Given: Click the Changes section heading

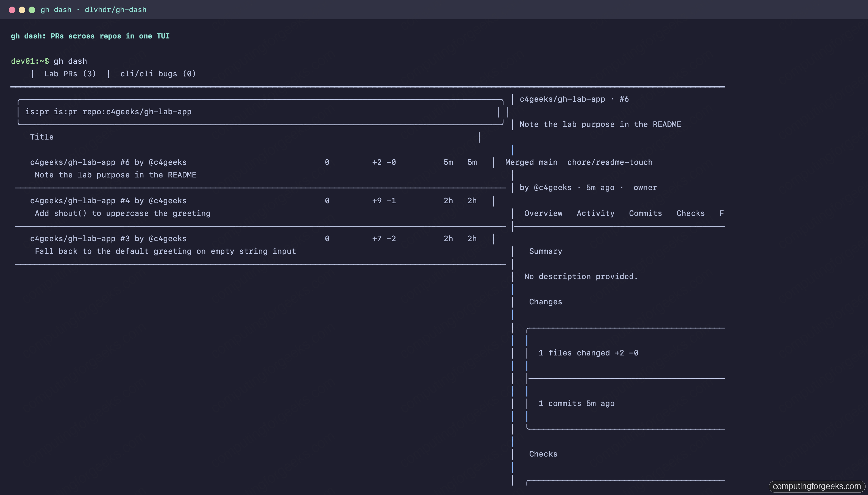Looking at the screenshot, I should tap(546, 302).
